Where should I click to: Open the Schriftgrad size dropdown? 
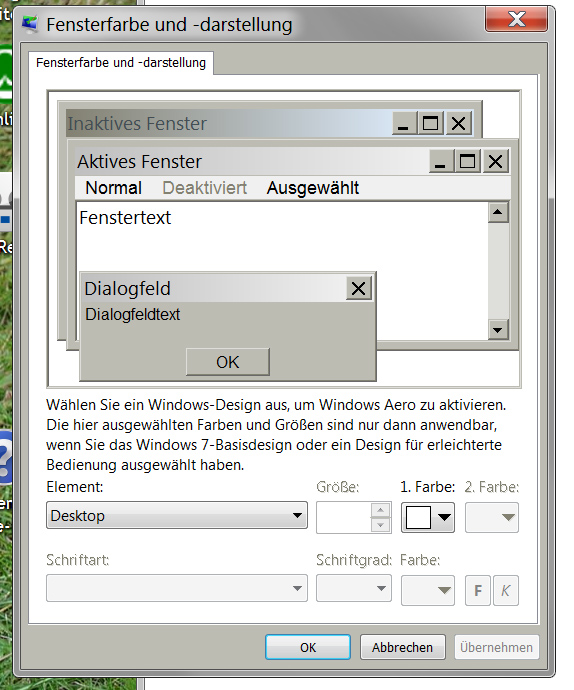coord(354,588)
